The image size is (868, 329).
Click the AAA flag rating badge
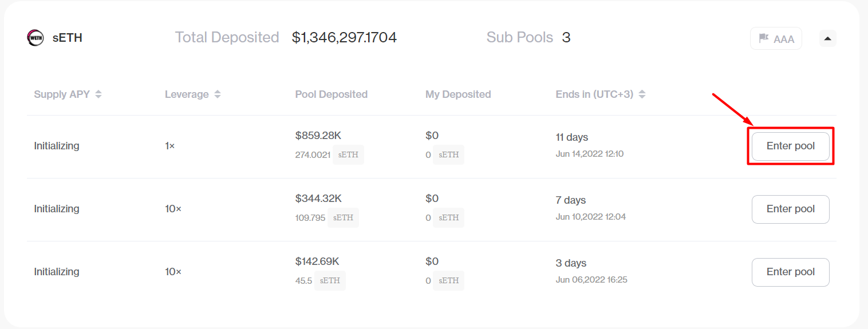[776, 39]
